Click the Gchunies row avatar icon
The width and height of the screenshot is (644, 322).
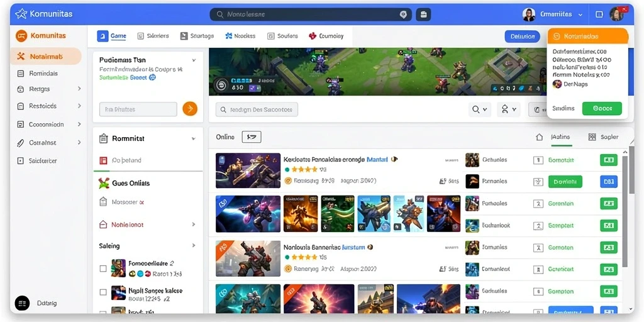(472, 160)
